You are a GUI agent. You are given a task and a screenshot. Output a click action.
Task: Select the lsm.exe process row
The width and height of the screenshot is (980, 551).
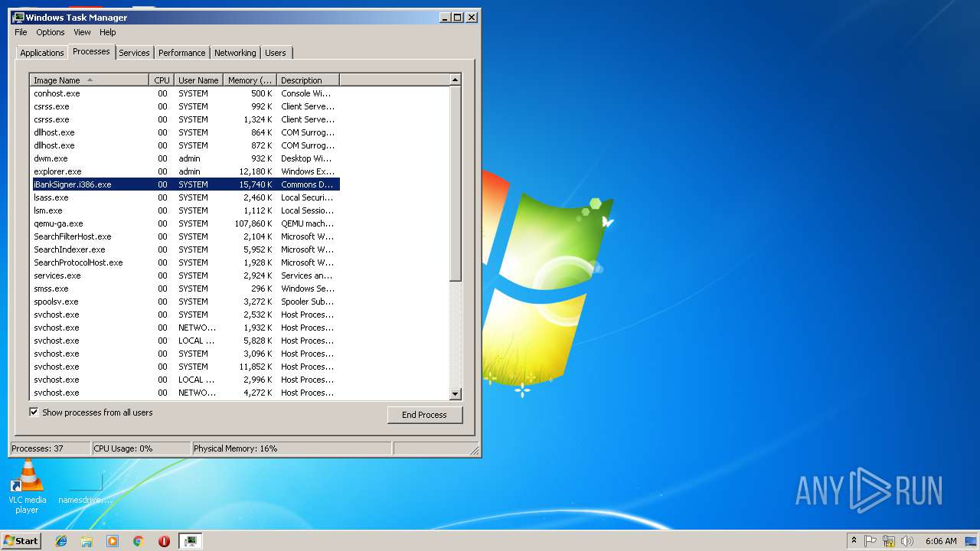pyautogui.click(x=185, y=210)
